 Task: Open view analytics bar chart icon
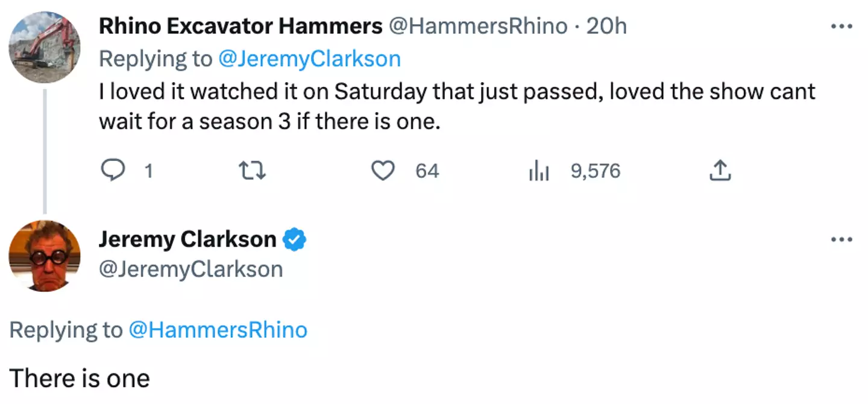point(538,172)
